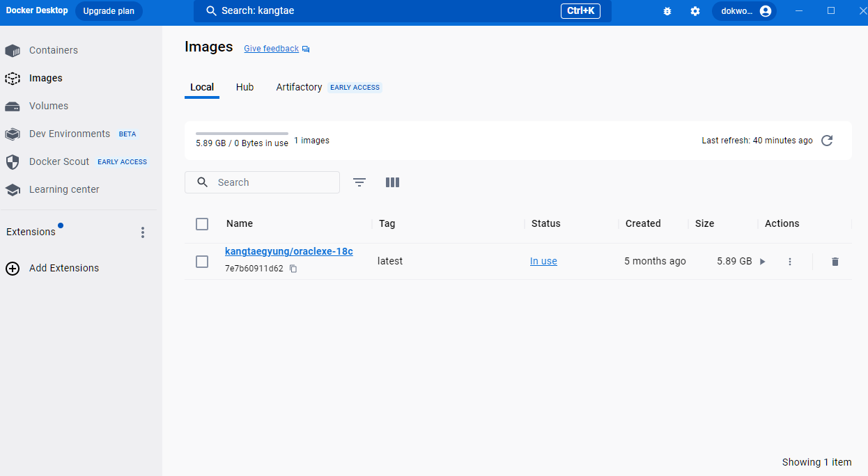
Task: Open Settings gear in title bar
Action: coord(695,11)
